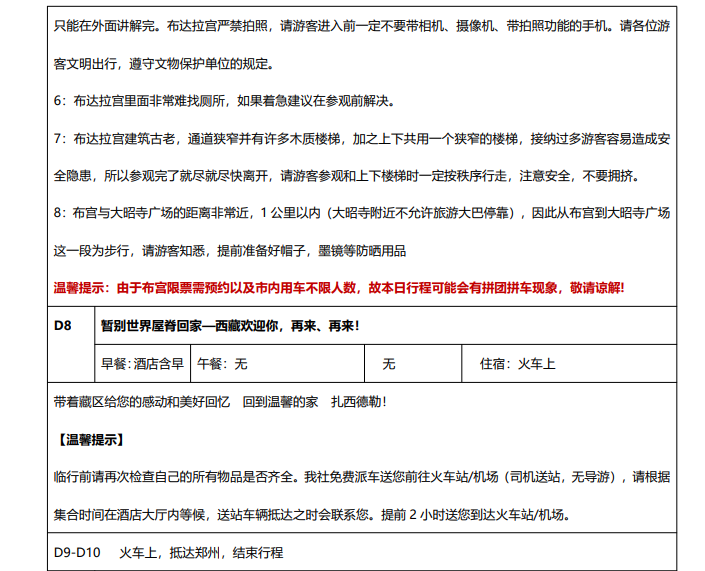Click note 7 starting '7：布达拉宫建筑古老'
This screenshot has width=705, height=571.
360,138
